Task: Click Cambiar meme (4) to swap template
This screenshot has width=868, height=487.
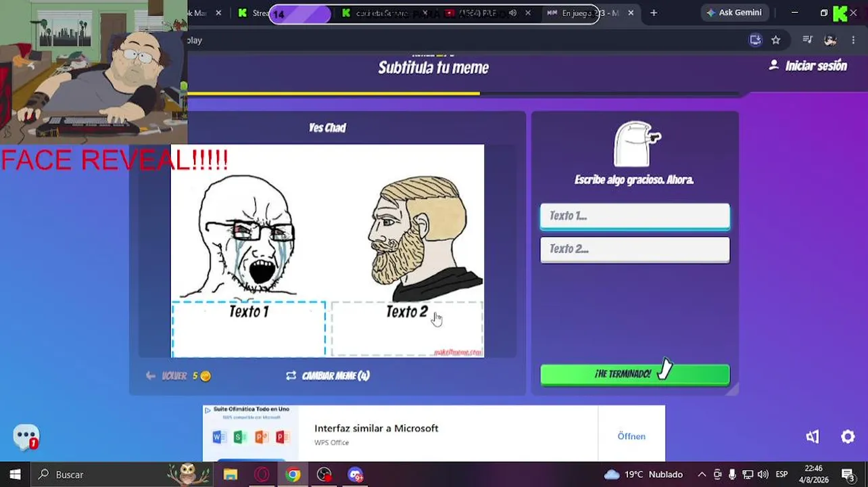Action: [328, 375]
